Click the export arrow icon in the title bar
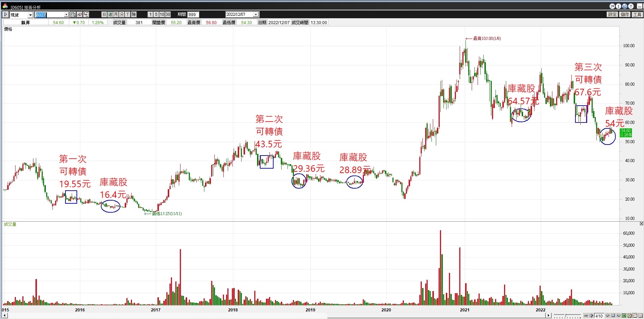This screenshot has width=644, height=319. tap(612, 6)
